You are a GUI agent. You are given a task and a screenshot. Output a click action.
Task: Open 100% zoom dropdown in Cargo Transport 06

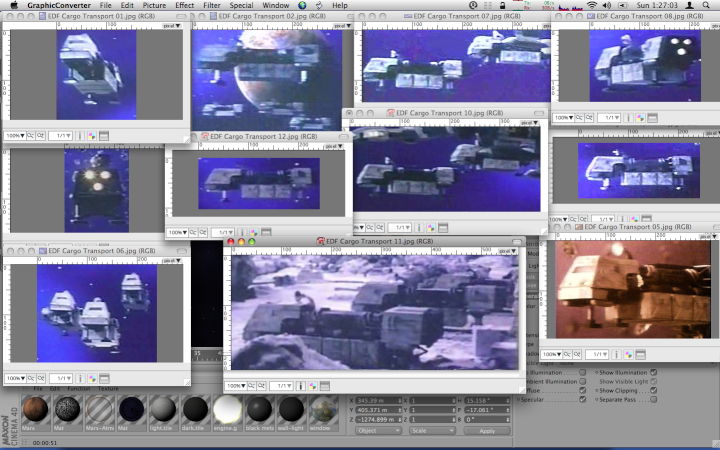tap(15, 378)
